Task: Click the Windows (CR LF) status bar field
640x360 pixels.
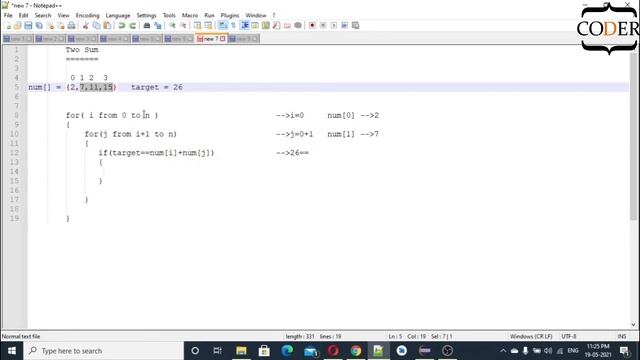Action: point(531,336)
